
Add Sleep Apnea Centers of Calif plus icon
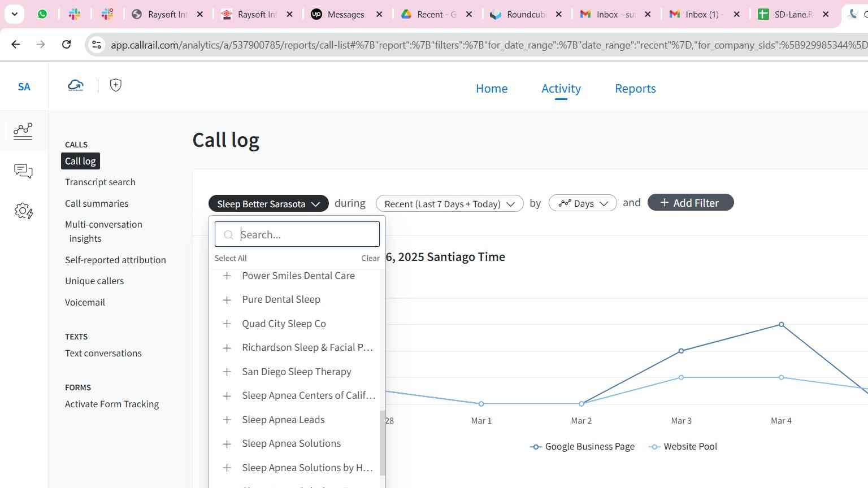[227, 396]
